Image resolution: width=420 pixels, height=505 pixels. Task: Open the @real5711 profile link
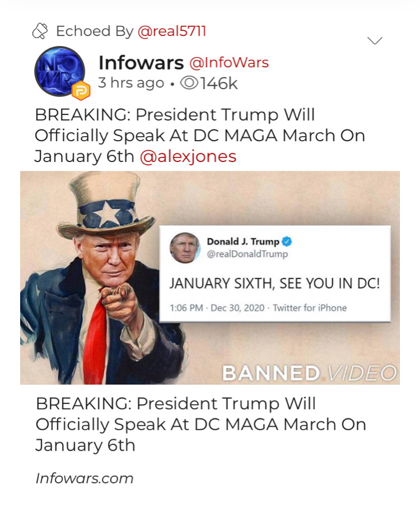[172, 31]
